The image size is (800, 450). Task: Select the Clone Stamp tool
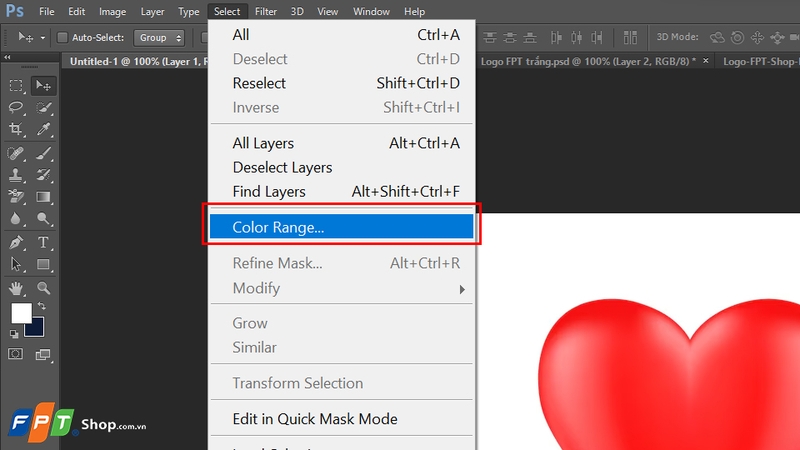[x=16, y=175]
